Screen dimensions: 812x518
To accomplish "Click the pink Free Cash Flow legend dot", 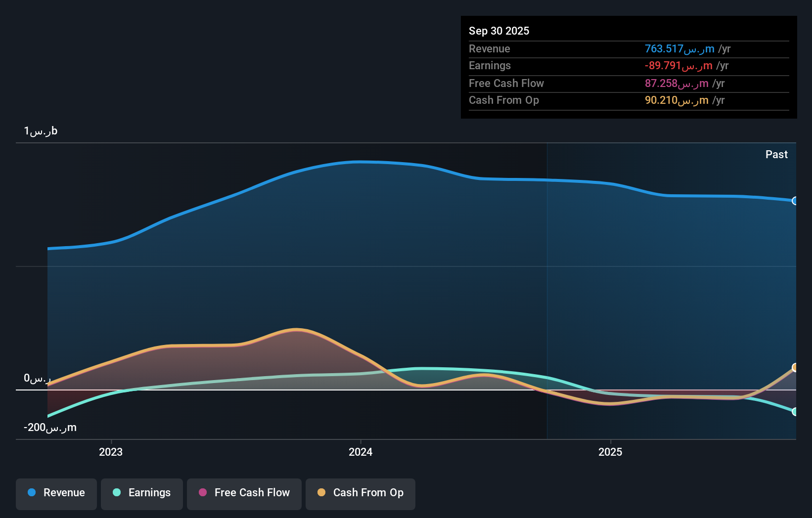I will (202, 493).
